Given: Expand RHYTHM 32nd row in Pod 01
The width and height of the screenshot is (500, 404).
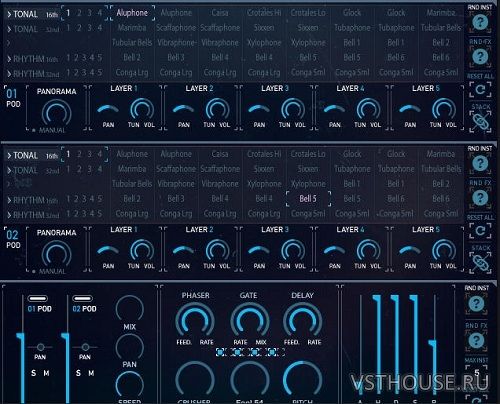Looking at the screenshot, I should [x=9, y=74].
